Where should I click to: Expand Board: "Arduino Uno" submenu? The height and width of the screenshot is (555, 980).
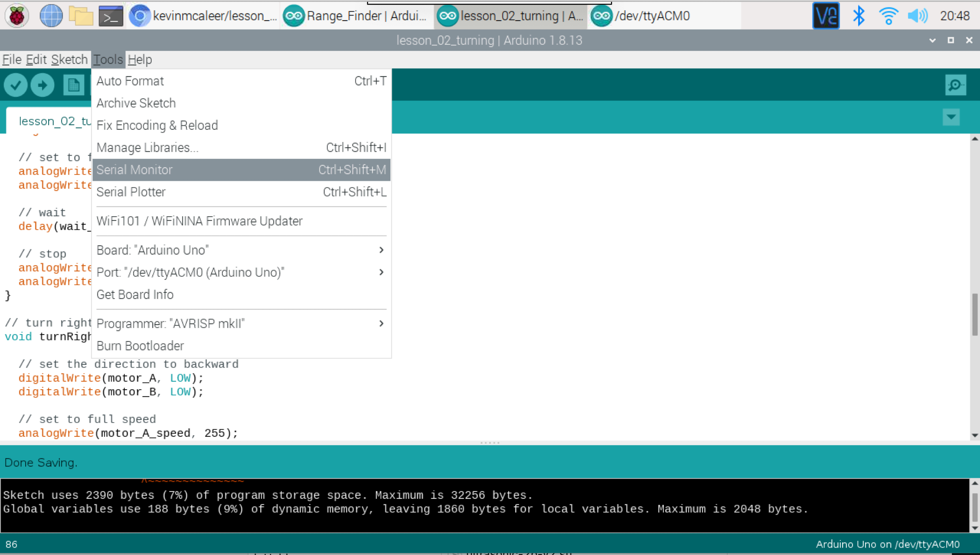(x=241, y=250)
